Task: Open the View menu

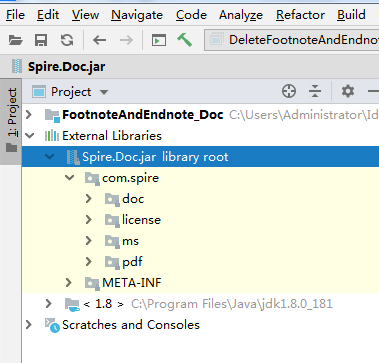Action: [x=85, y=15]
